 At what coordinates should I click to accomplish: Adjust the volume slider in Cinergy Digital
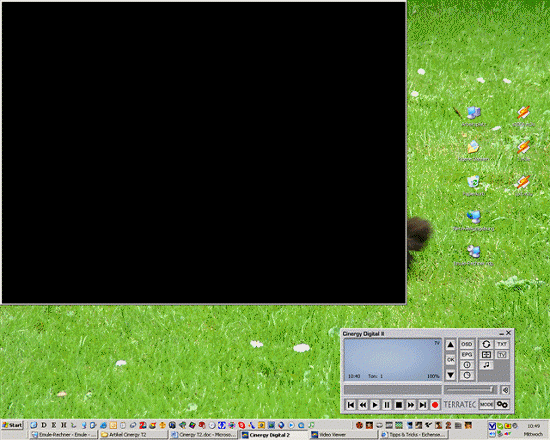470,389
